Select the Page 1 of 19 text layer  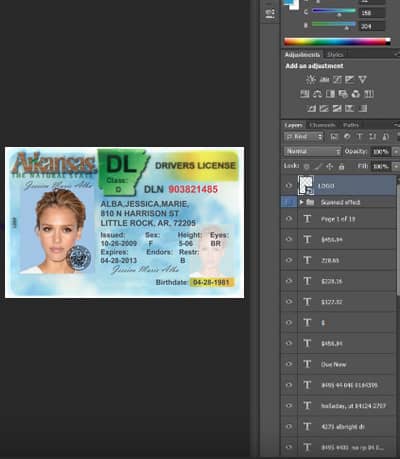point(339,219)
